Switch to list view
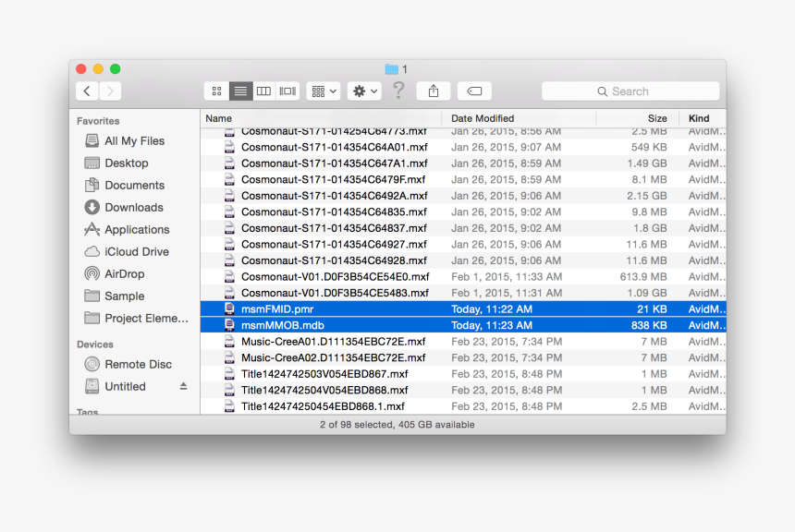 240,91
